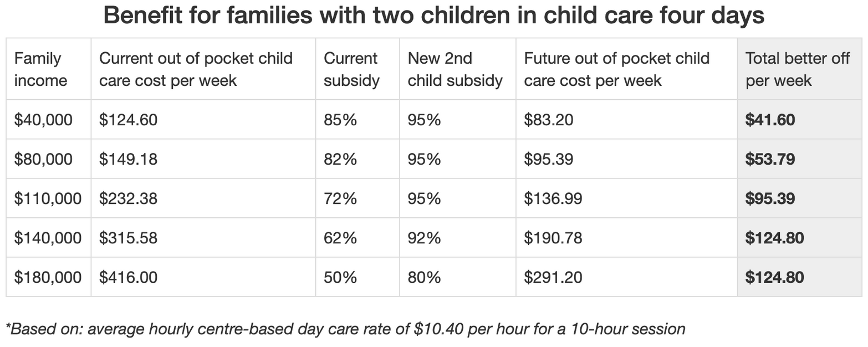This screenshot has width=868, height=347.
Task: Click the $124.60 current cost cell
Action: point(128,120)
